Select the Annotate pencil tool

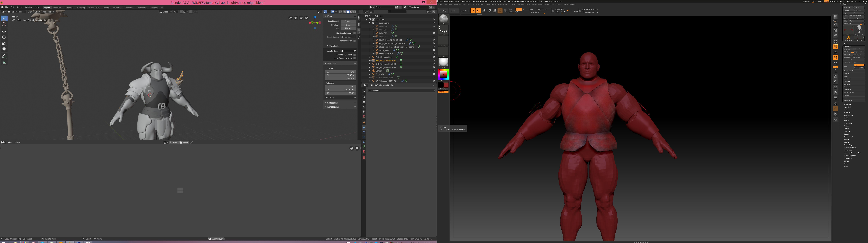[4, 56]
